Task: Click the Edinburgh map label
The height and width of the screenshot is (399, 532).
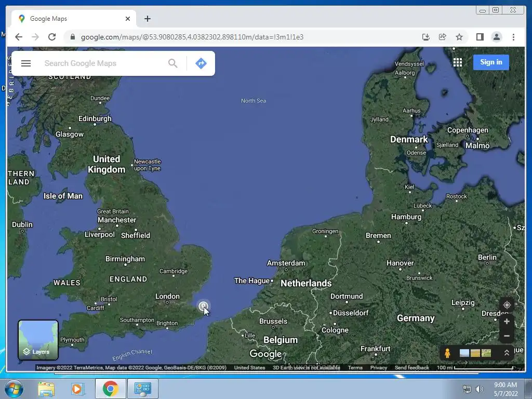Action: (95, 118)
